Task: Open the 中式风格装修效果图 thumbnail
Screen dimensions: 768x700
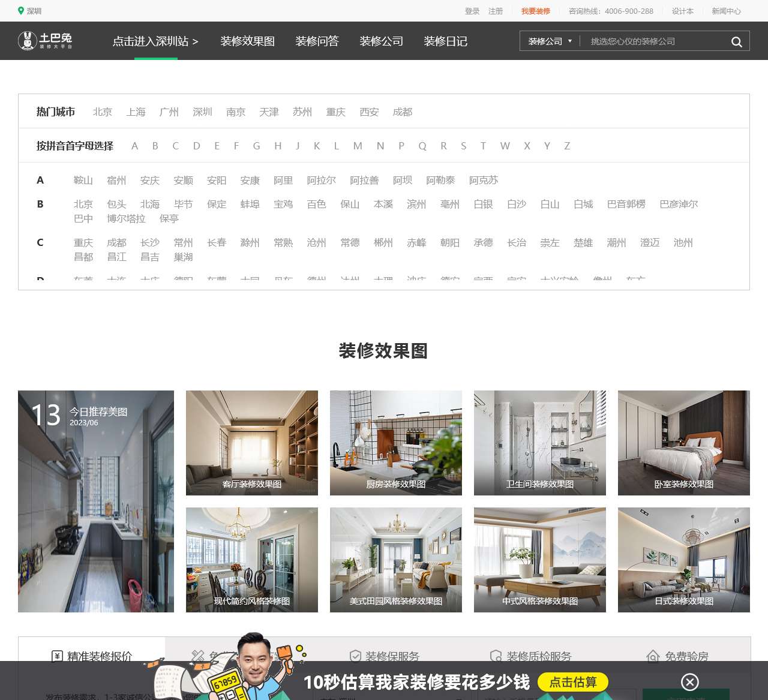Action: pyautogui.click(x=540, y=560)
